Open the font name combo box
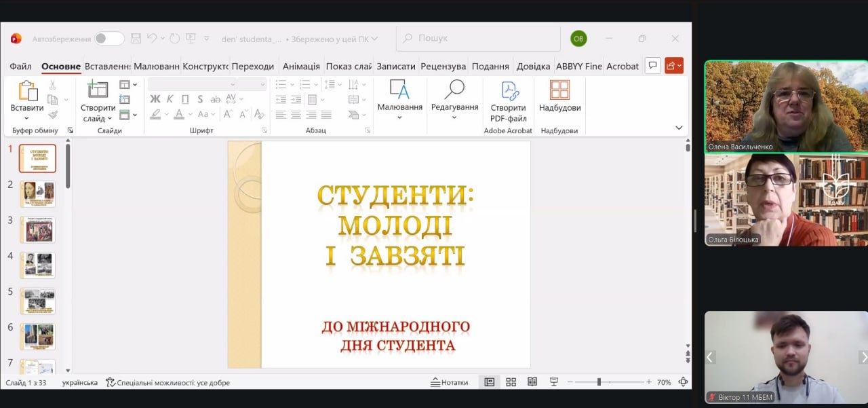The height and width of the screenshot is (408, 868). (192, 84)
